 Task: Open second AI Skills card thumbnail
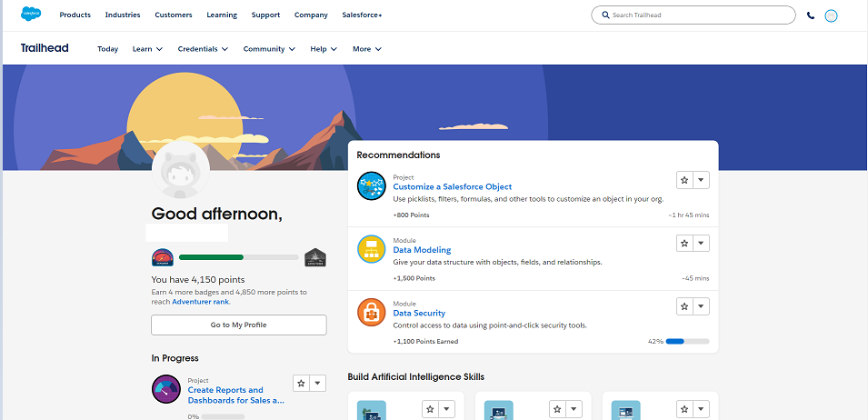coord(499,410)
